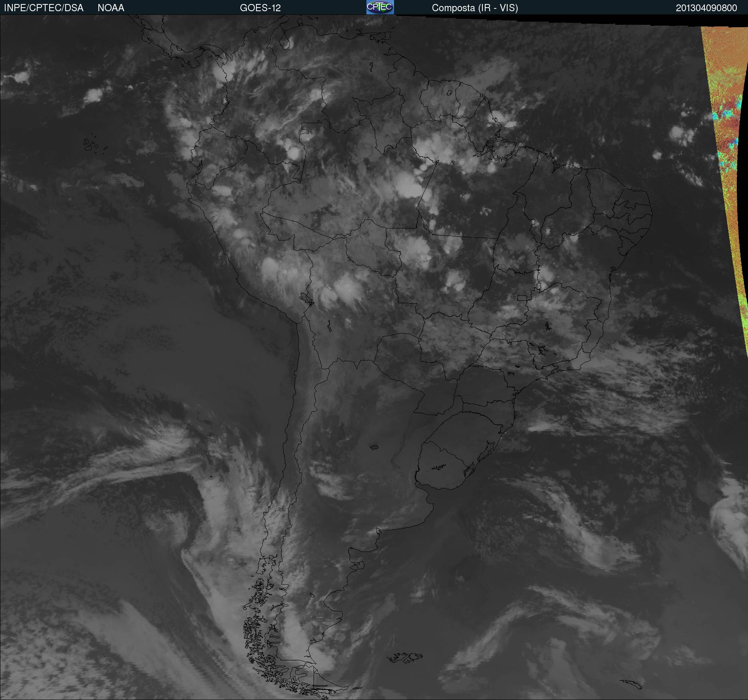748x700 pixels.
Task: Click the CPTEC logo in the header
Action: (x=380, y=7)
